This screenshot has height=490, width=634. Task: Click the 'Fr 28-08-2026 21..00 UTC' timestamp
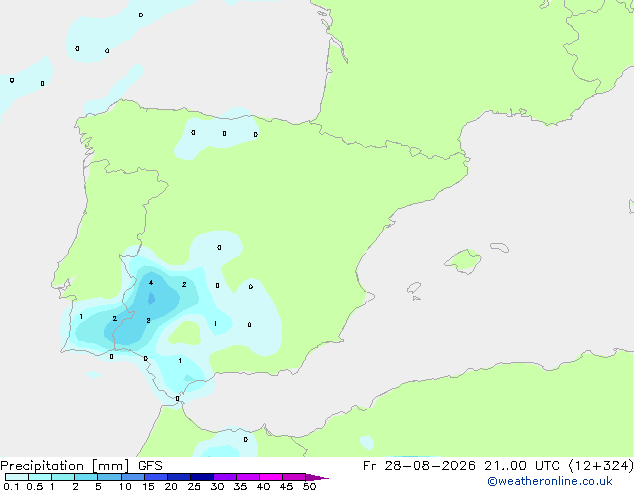[463, 466]
